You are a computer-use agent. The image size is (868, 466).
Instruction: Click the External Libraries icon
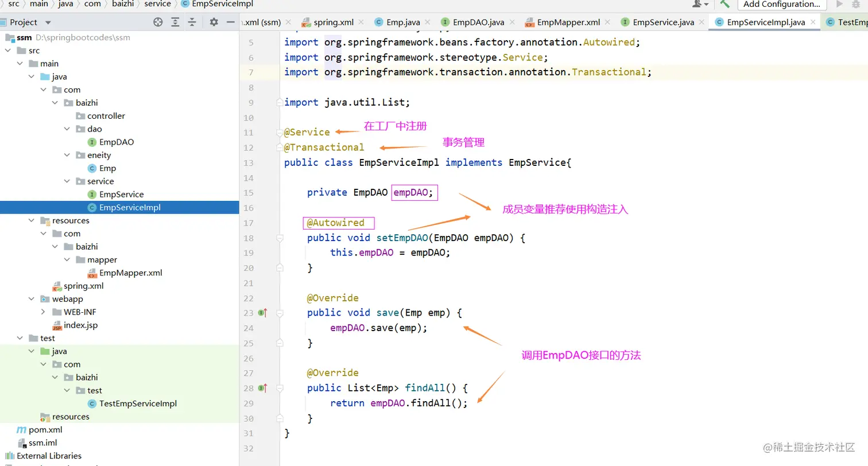point(9,456)
